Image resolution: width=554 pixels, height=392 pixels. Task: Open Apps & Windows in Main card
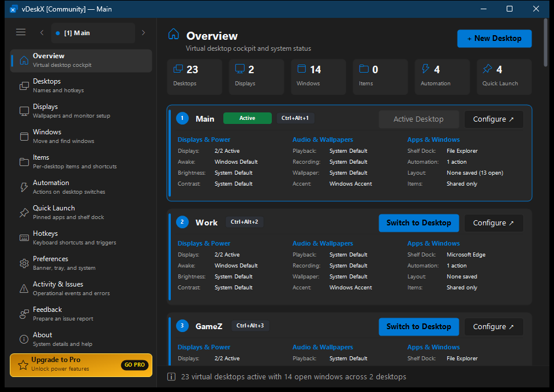[x=433, y=140]
